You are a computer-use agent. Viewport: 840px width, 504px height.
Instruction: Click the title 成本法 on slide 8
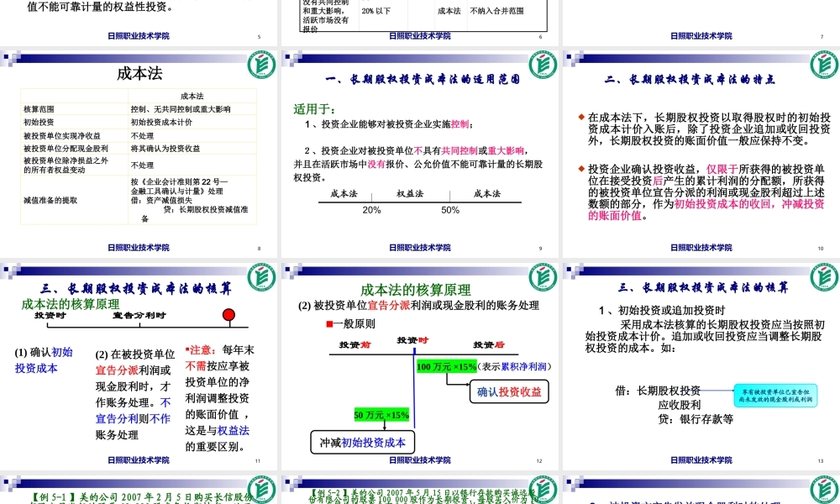[x=139, y=73]
